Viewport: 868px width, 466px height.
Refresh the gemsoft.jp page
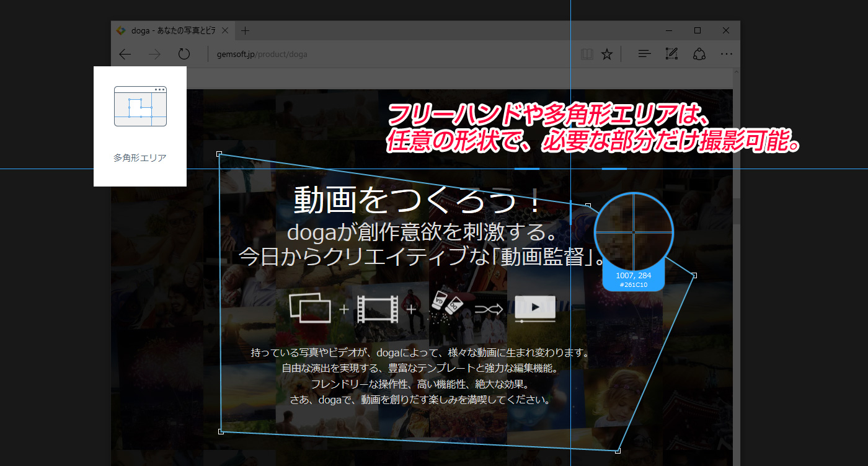(184, 54)
